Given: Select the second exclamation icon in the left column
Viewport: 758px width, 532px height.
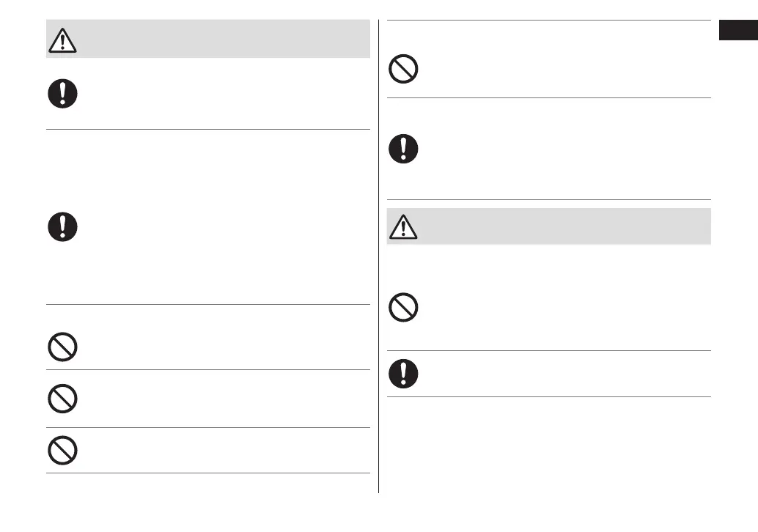Looking at the screenshot, I should [64, 226].
